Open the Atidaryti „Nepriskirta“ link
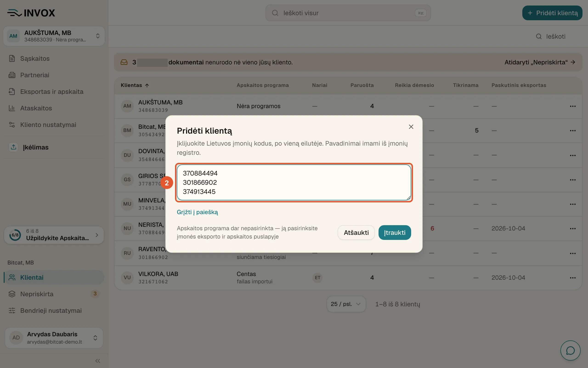This screenshot has height=368, width=588. click(540, 62)
